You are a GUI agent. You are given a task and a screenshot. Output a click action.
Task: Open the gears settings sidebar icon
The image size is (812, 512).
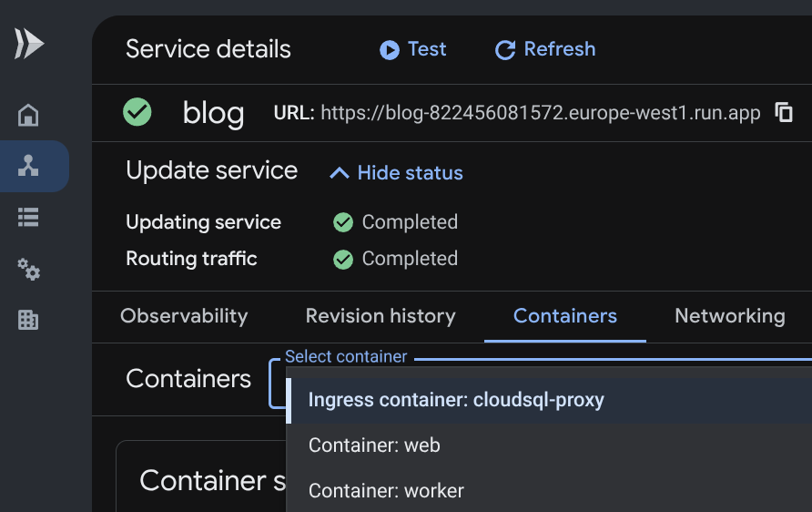pos(28,270)
